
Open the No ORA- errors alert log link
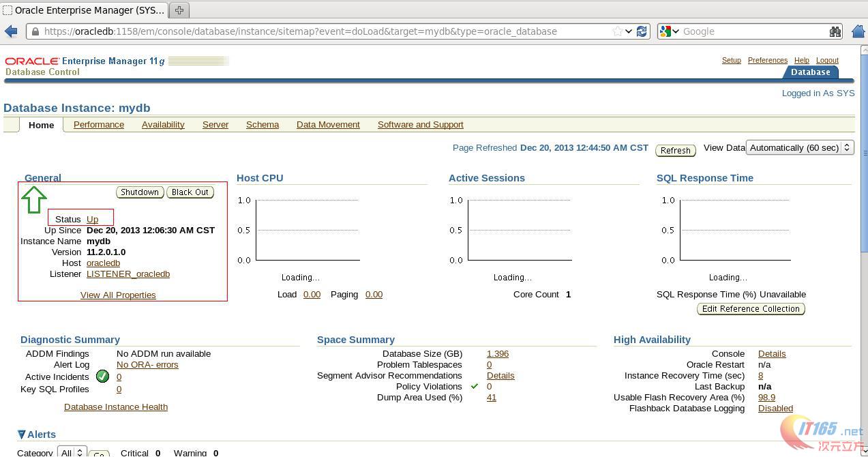(x=147, y=364)
